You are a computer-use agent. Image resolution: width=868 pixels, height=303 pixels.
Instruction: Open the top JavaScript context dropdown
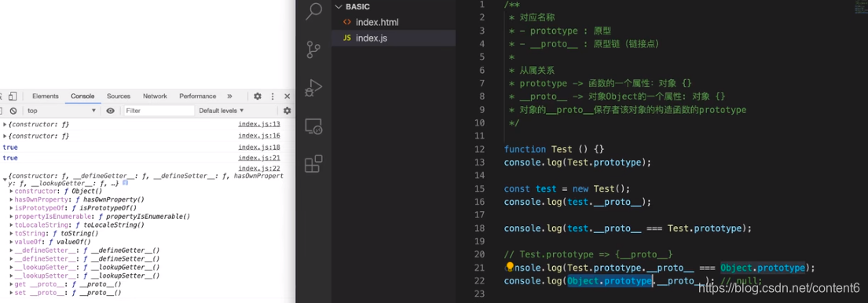tap(61, 111)
